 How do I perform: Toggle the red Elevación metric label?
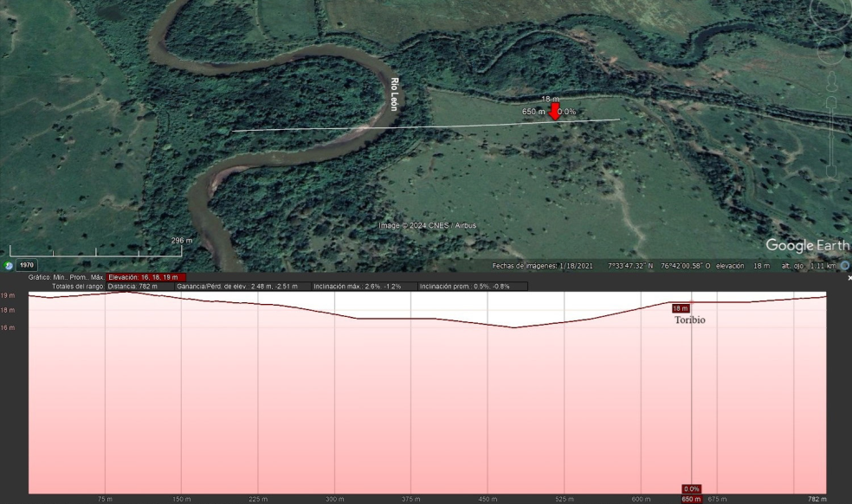pyautogui.click(x=146, y=277)
